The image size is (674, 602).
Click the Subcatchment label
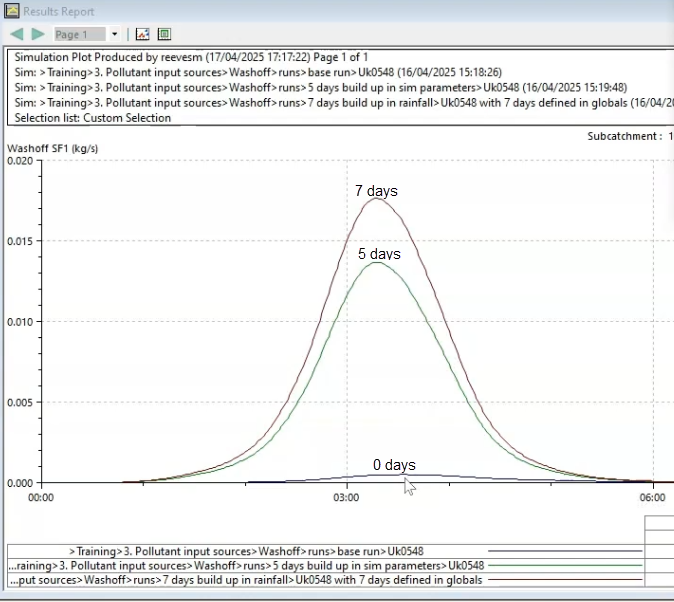[625, 136]
